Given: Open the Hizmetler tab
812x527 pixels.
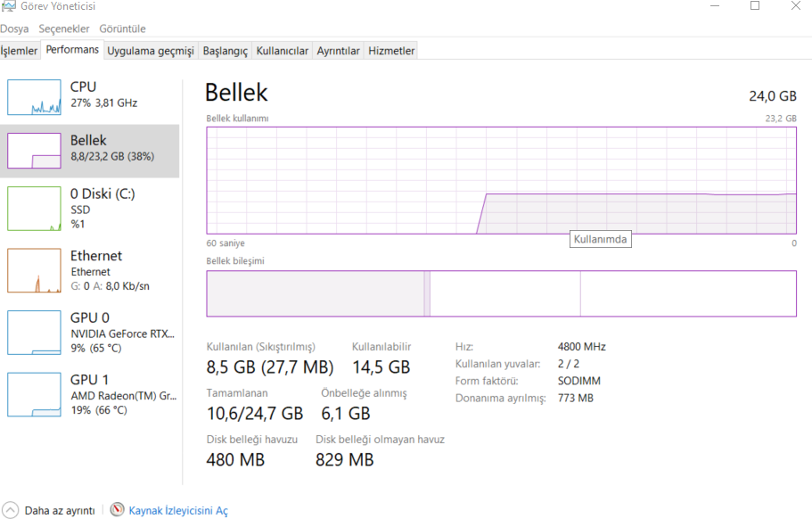Looking at the screenshot, I should tap(391, 51).
